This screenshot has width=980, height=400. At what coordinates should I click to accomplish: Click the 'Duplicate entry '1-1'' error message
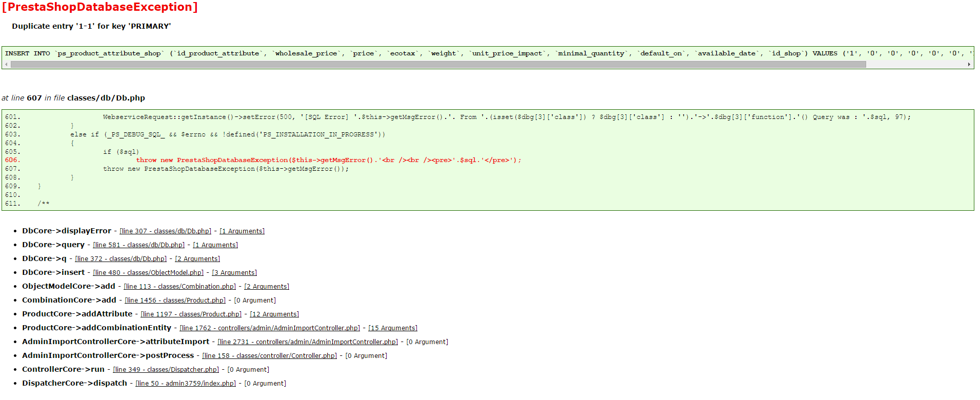click(x=91, y=26)
